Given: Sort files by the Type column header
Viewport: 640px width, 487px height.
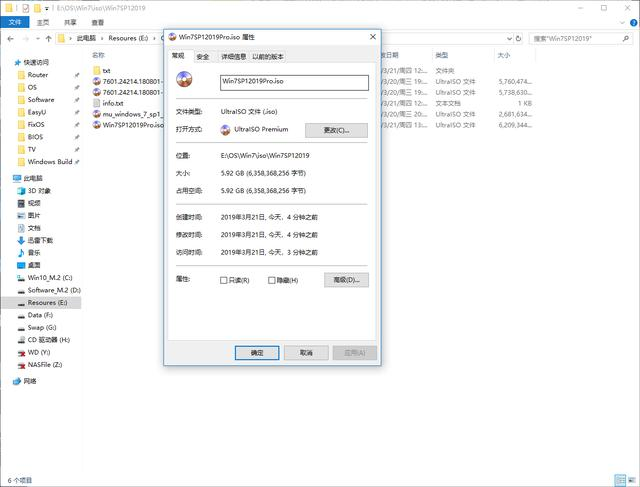Looking at the screenshot, I should (442, 55).
